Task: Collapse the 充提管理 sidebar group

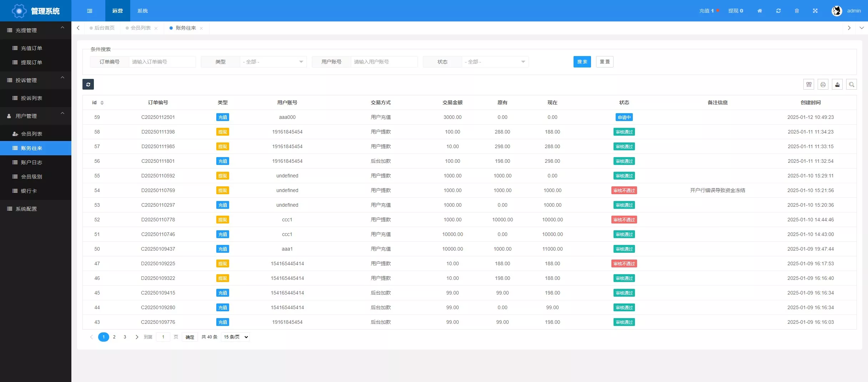Action: coord(36,30)
